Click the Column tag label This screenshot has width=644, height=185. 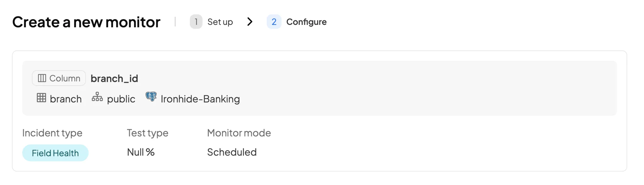[x=65, y=78]
